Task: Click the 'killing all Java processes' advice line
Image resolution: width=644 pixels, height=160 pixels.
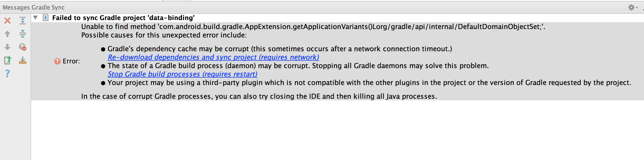Action: 259,96
